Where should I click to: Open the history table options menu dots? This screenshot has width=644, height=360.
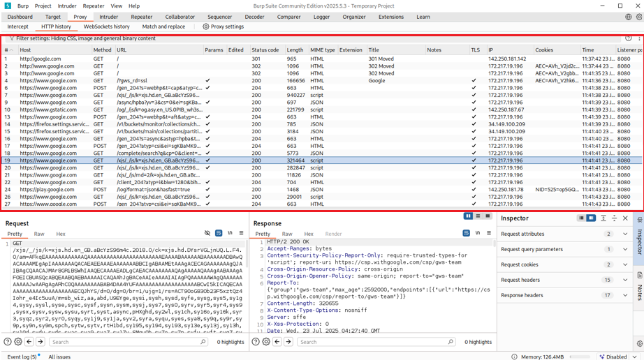coord(640,38)
